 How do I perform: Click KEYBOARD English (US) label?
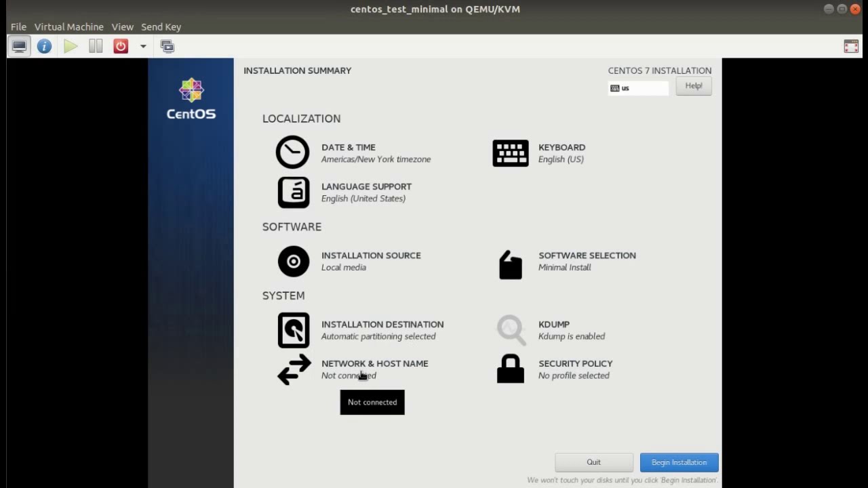(561, 153)
